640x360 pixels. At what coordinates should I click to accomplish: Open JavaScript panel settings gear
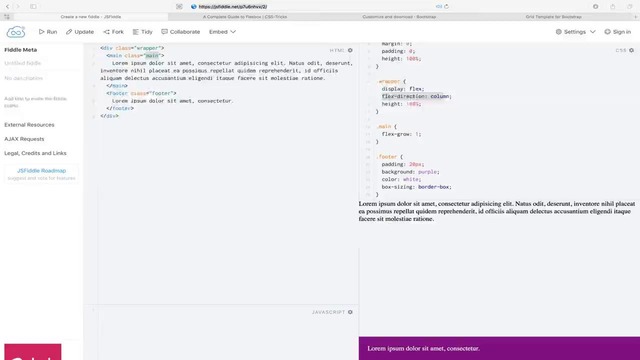pyautogui.click(x=350, y=312)
